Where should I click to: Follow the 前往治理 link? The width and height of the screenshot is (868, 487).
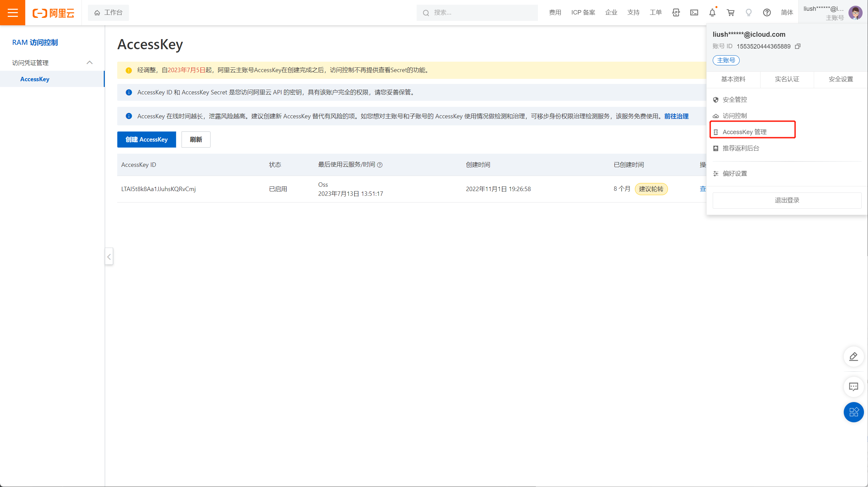point(676,116)
